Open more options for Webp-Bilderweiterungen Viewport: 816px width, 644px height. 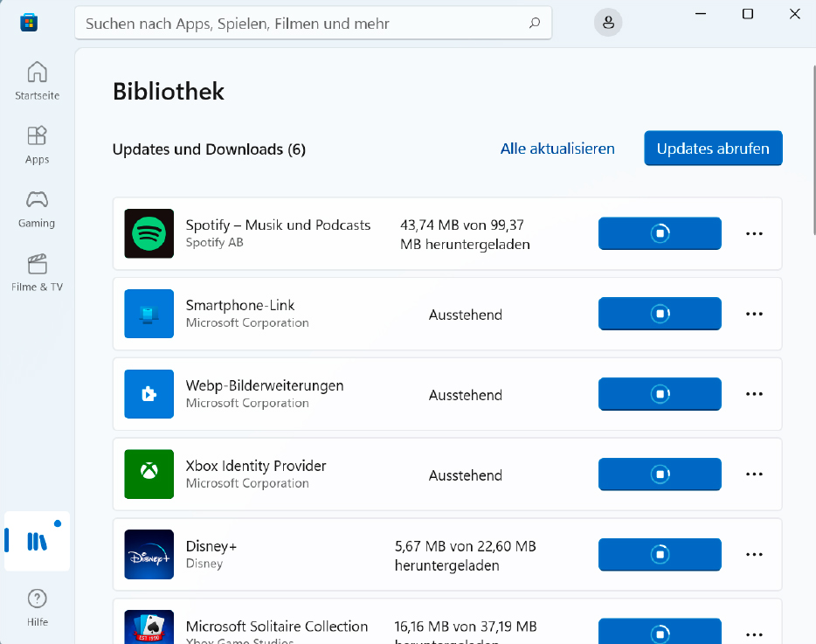click(x=754, y=394)
